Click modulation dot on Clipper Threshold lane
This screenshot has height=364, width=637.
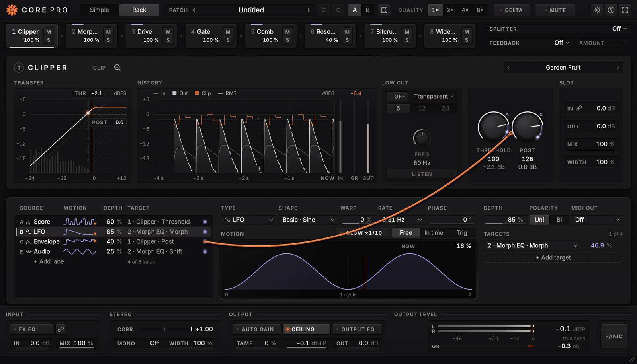(205, 222)
